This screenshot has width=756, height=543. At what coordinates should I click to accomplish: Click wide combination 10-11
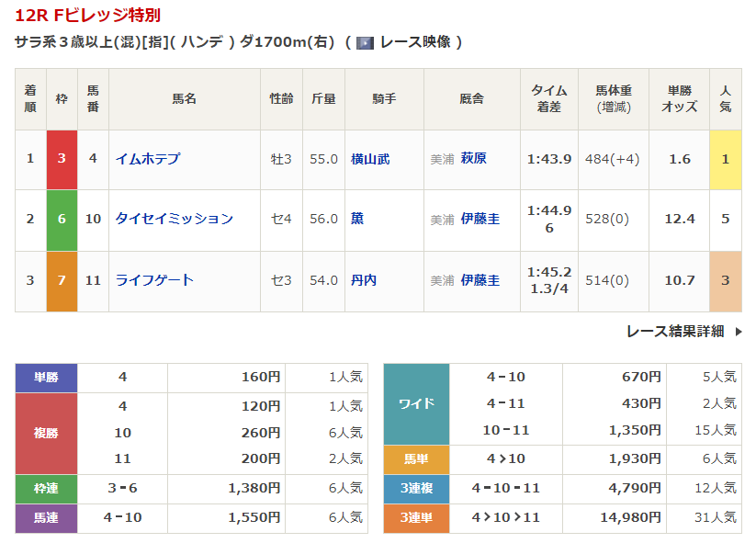(x=506, y=430)
